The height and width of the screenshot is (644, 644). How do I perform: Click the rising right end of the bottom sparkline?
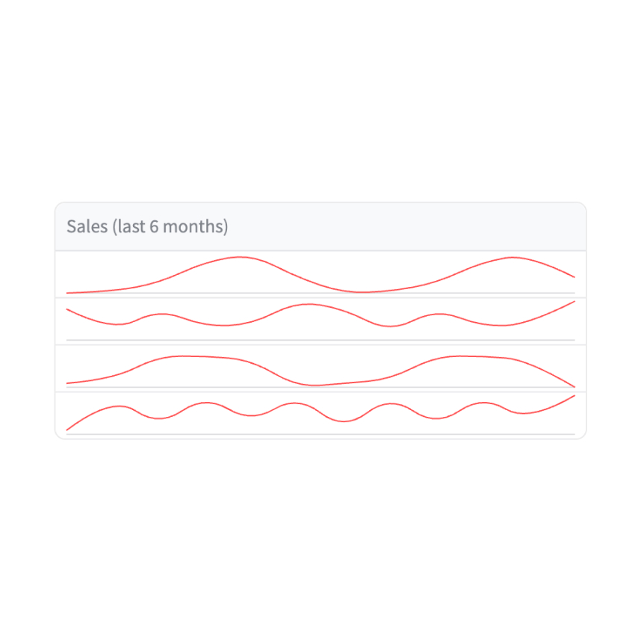573,396
